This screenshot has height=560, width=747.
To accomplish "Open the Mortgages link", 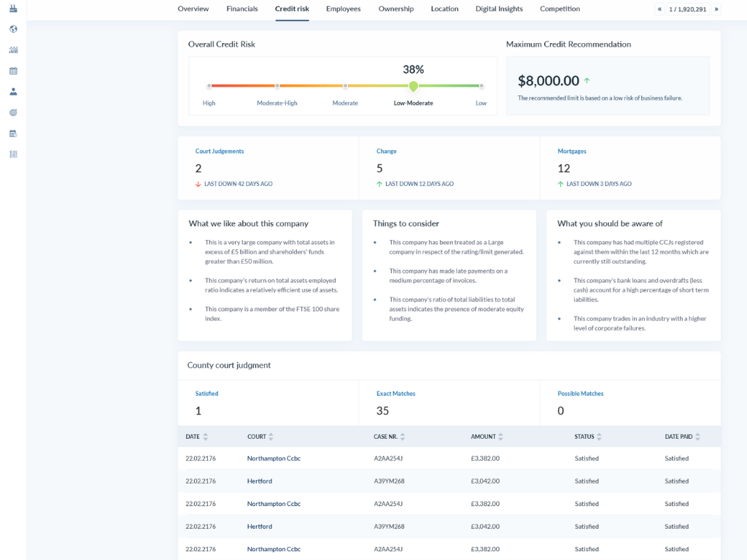I will tap(572, 152).
